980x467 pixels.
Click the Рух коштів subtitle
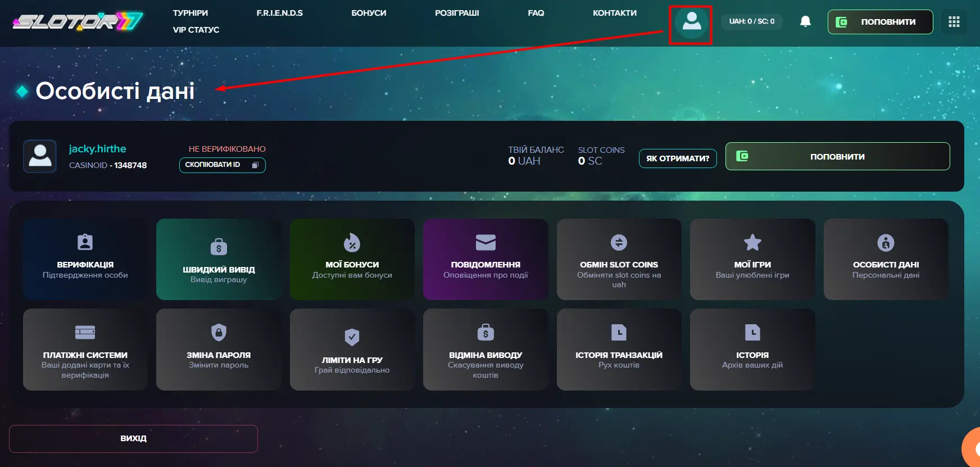[619, 365]
